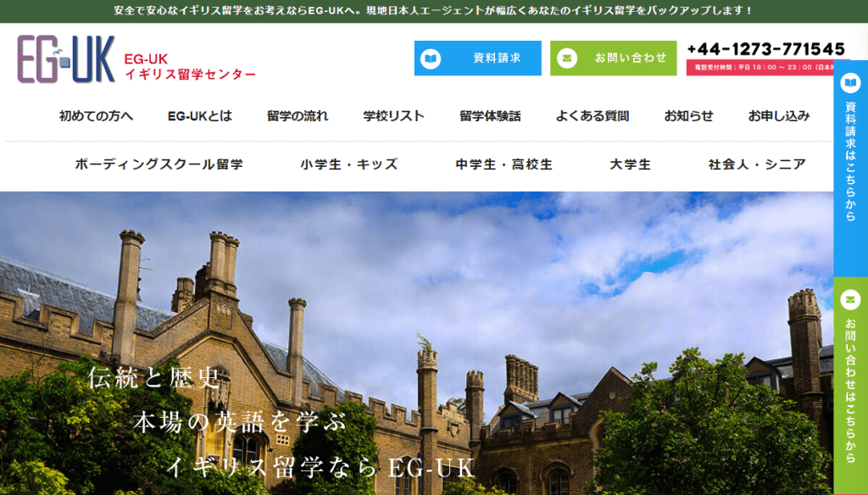Select ボーディングスクール留学 category
The image size is (868, 495).
pyautogui.click(x=159, y=164)
